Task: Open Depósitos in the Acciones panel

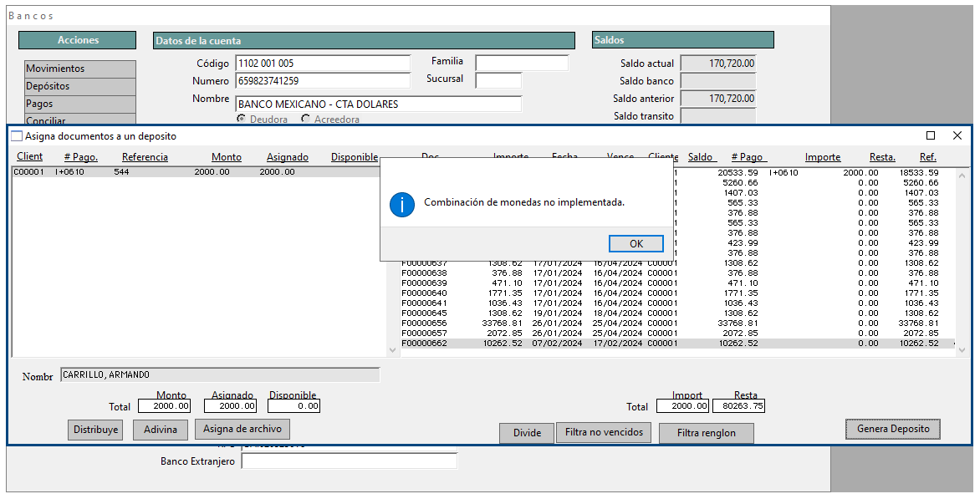Action: coord(80,86)
